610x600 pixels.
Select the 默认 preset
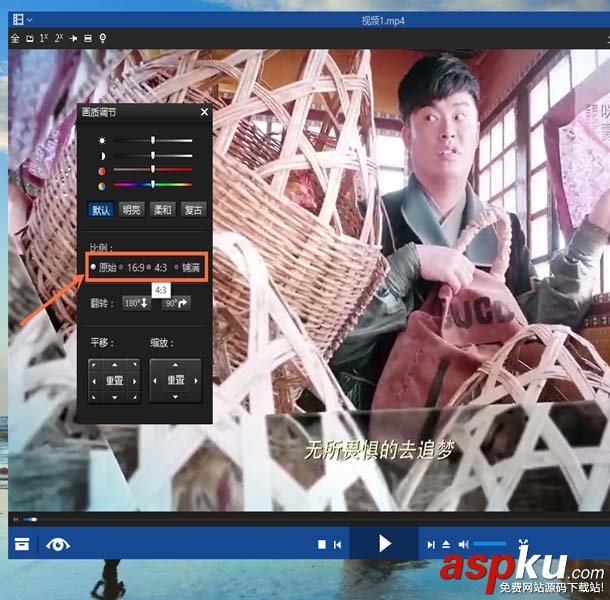coord(101,210)
